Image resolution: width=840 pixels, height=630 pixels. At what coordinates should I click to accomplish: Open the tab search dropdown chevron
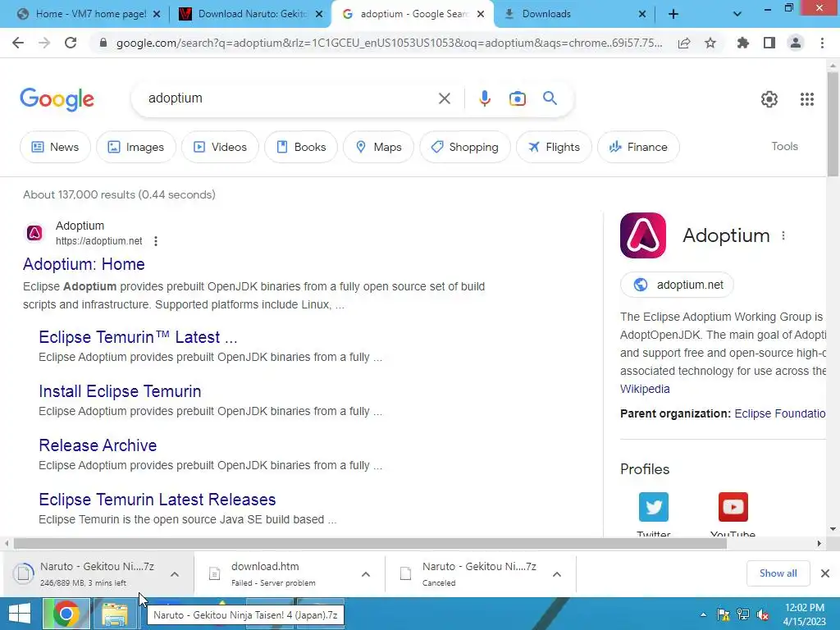(737, 15)
